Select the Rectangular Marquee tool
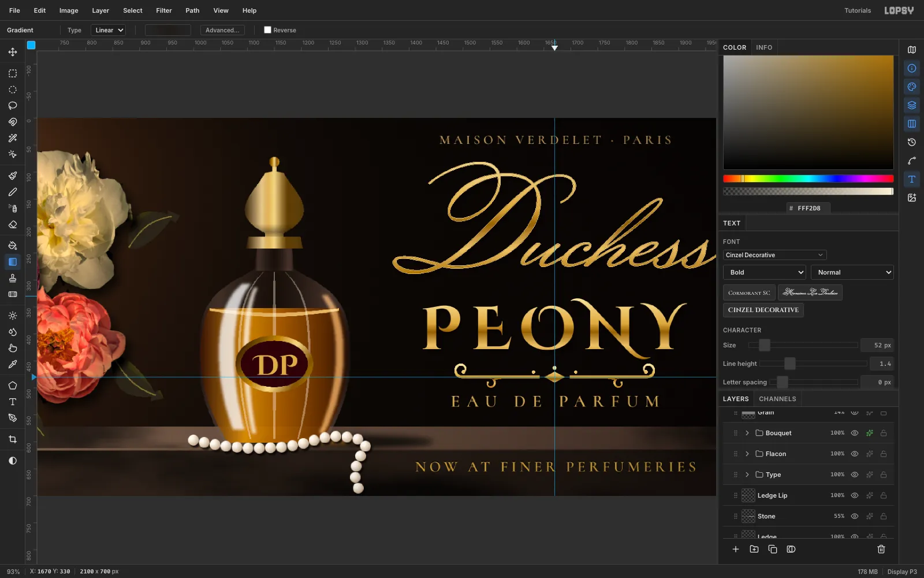The height and width of the screenshot is (578, 924). tap(13, 73)
